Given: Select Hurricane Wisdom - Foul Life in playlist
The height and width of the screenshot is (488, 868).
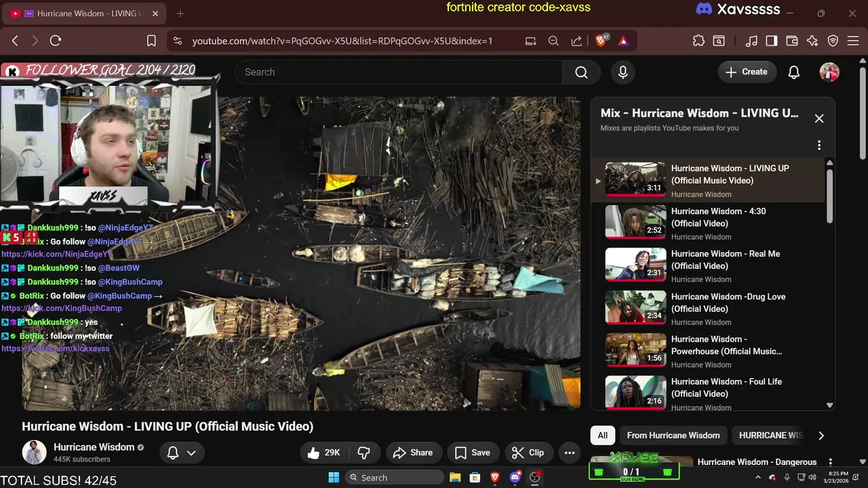Looking at the screenshot, I should click(708, 392).
